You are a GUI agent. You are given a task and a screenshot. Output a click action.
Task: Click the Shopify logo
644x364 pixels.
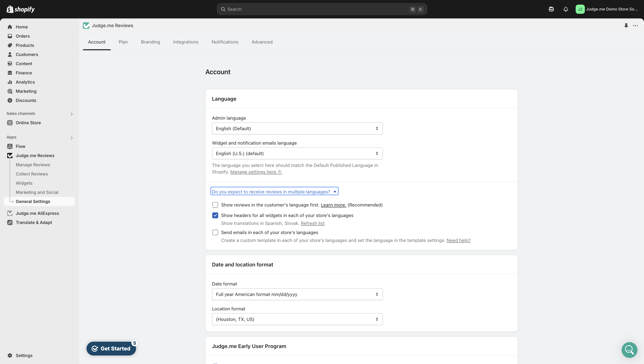21,9
